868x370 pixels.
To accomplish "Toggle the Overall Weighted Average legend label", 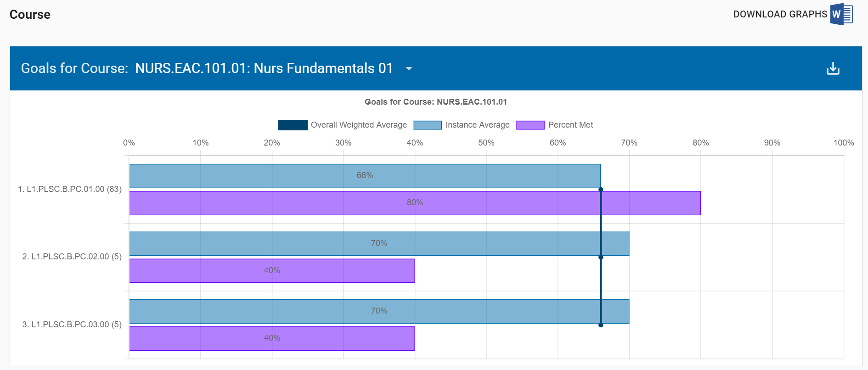I will click(x=358, y=125).
